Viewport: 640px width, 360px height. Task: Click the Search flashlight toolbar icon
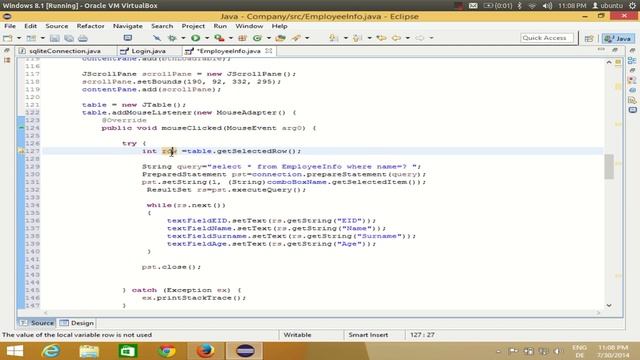(x=296, y=38)
